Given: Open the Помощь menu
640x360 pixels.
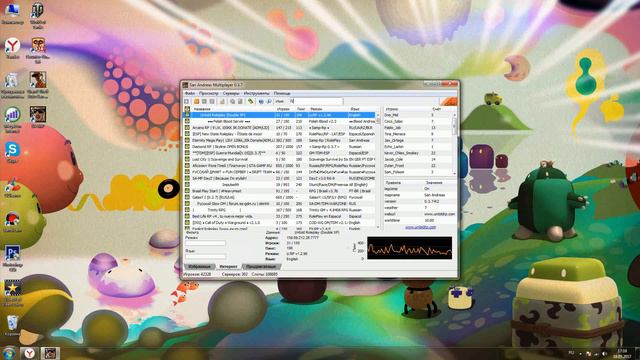Looking at the screenshot, I should pyautogui.click(x=282, y=93).
